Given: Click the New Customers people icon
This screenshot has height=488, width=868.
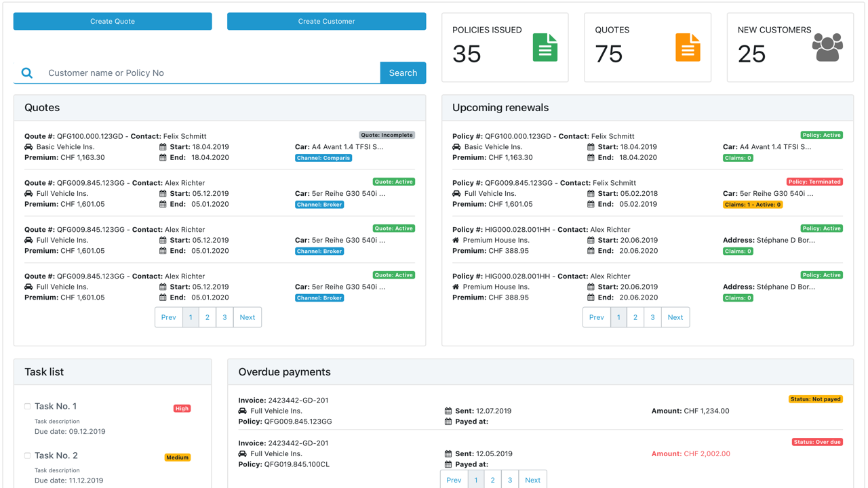Looking at the screenshot, I should click(x=827, y=47).
